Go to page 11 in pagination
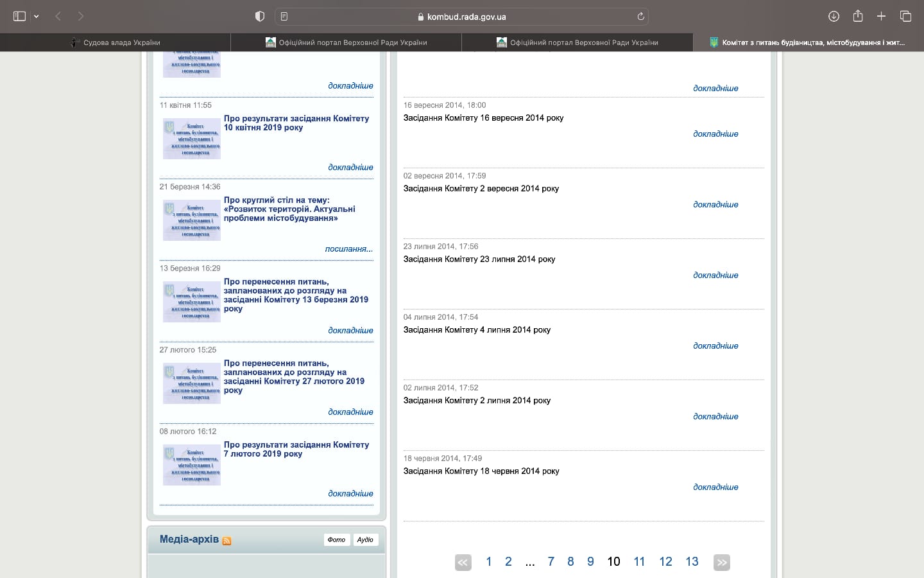924x578 pixels. [x=639, y=562]
